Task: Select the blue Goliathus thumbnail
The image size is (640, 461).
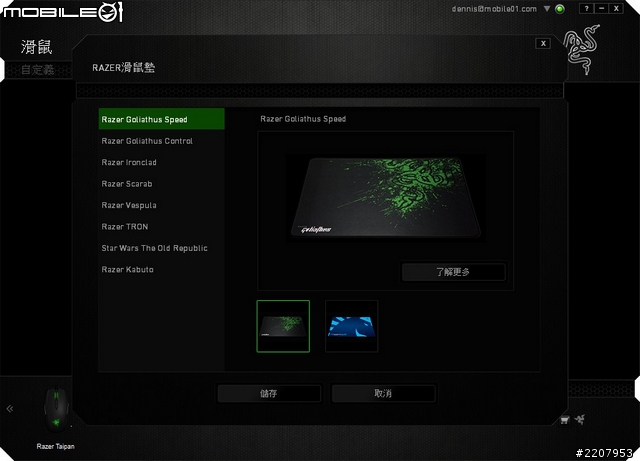Action: [x=351, y=326]
